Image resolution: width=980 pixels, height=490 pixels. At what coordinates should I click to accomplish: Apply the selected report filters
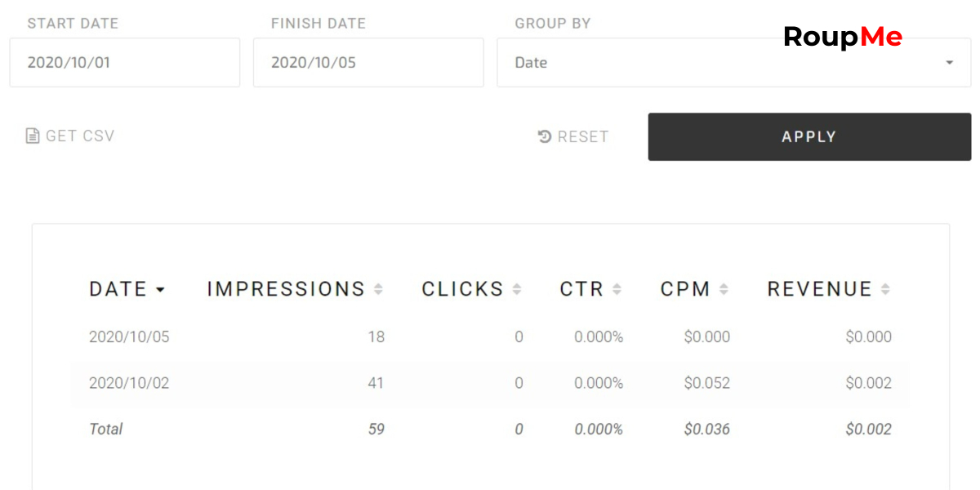pos(809,136)
